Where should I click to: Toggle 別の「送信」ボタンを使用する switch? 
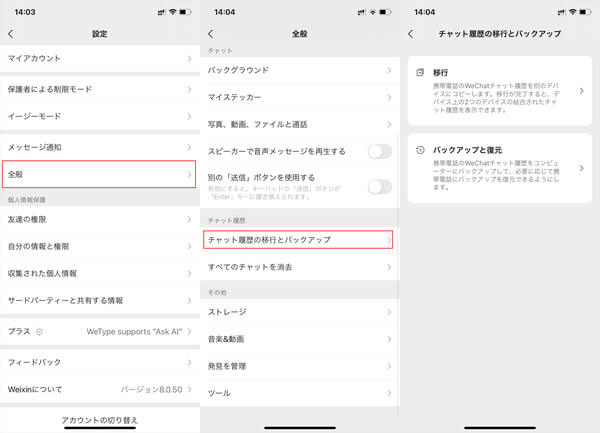click(380, 187)
